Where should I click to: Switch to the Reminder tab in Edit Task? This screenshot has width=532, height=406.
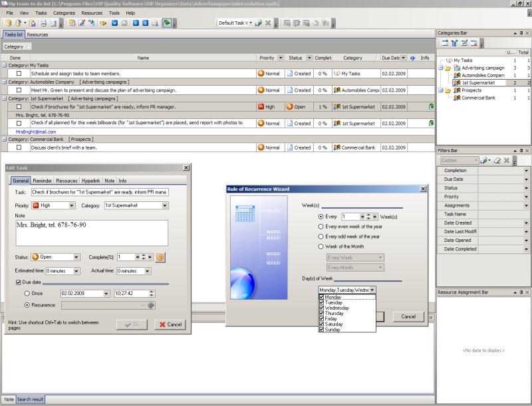click(42, 181)
